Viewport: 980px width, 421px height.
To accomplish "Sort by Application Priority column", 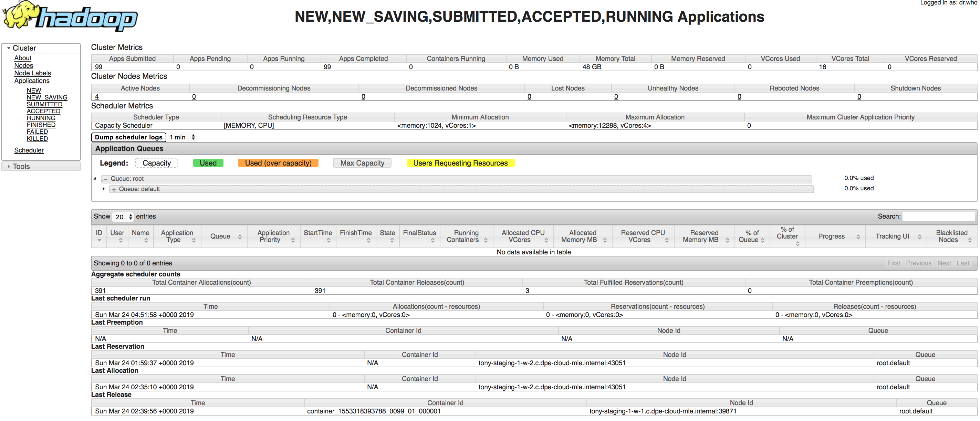I will coord(273,236).
